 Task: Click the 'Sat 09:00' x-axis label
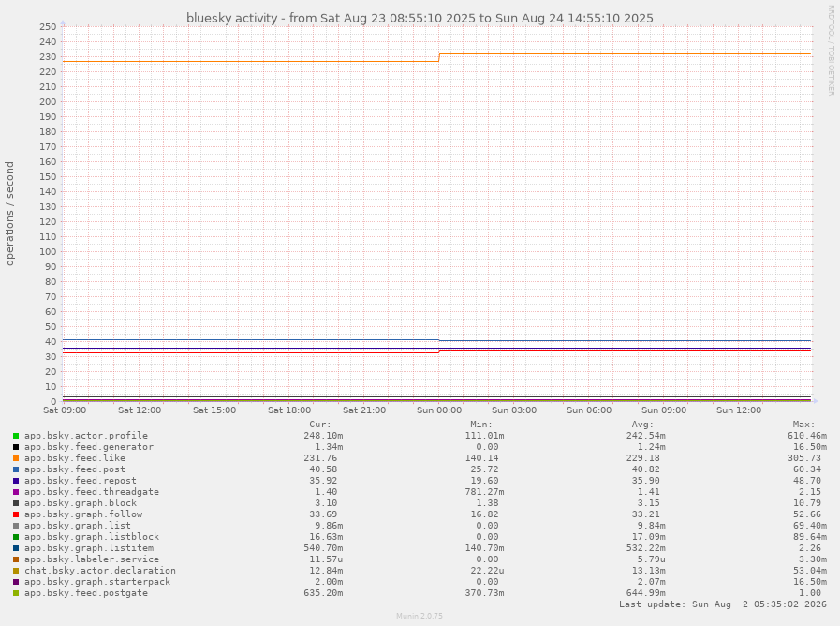(x=65, y=410)
